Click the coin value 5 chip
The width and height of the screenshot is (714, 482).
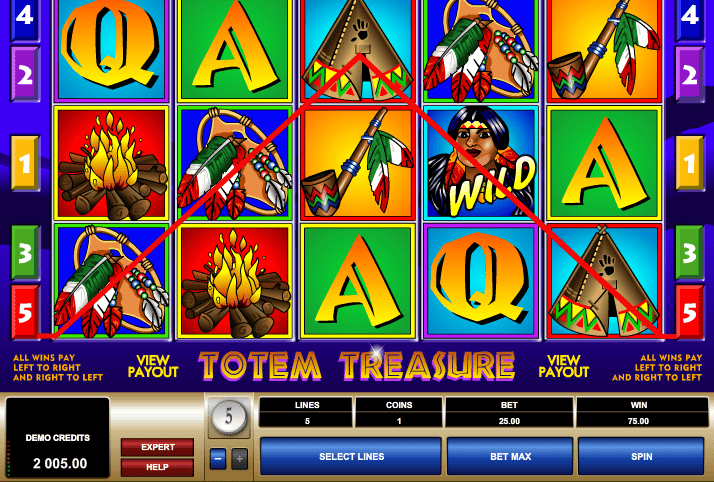(229, 416)
